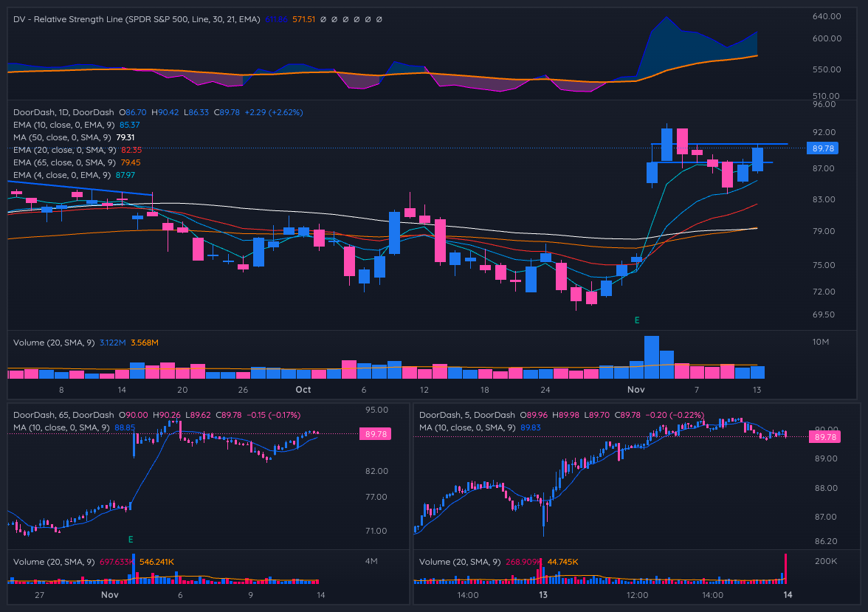This screenshot has height=612, width=868.
Task: Select the 5-minute chart Volume (20, SMA, 9) legend
Action: 459,562
